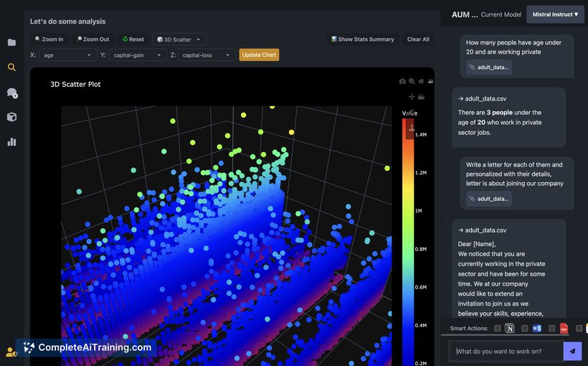Viewport: 588px width, 366px height.
Task: Click the 'Smart Actions:' label
Action: 469,328
